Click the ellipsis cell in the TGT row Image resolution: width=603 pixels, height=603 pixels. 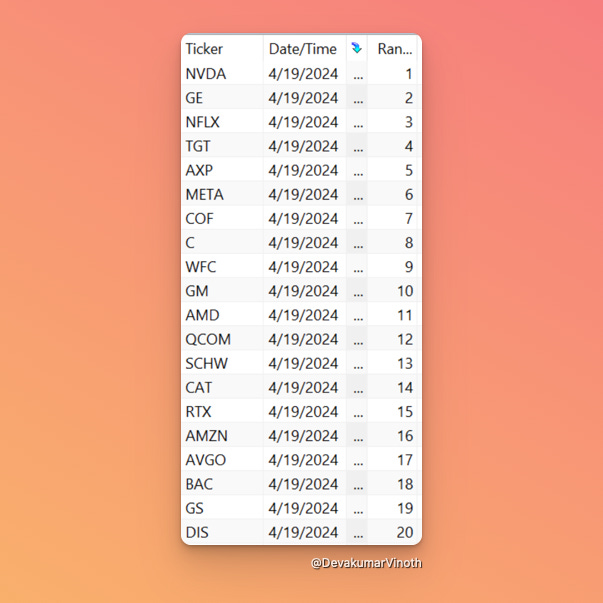[x=357, y=146]
